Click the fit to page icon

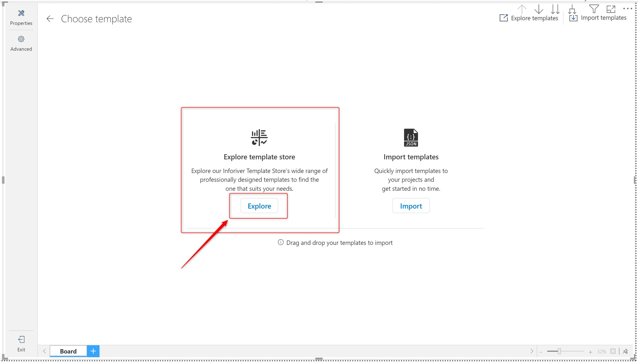click(613, 351)
